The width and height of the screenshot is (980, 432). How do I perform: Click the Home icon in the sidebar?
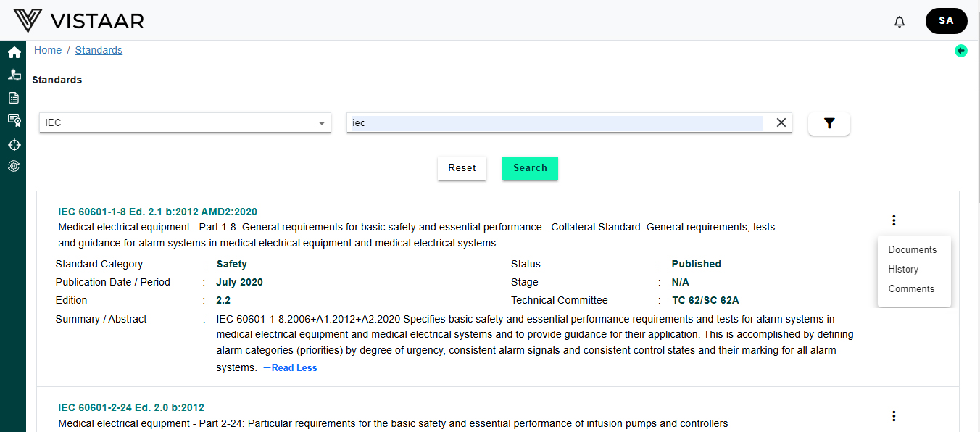[14, 52]
